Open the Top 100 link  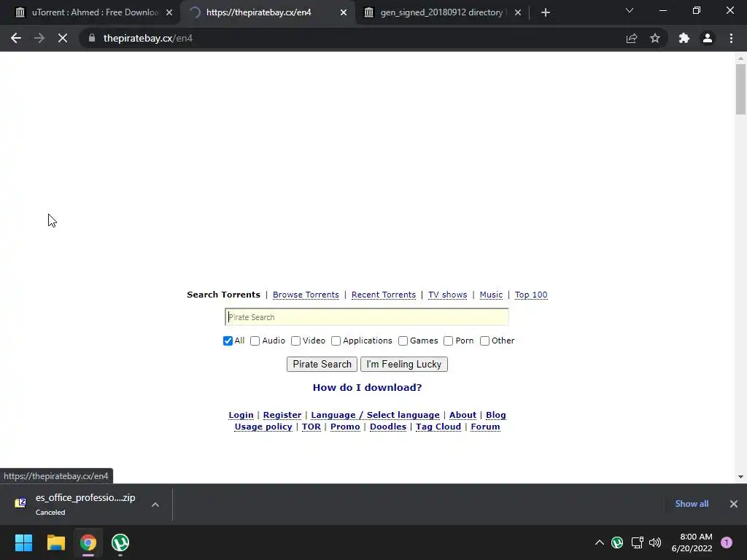(x=531, y=295)
